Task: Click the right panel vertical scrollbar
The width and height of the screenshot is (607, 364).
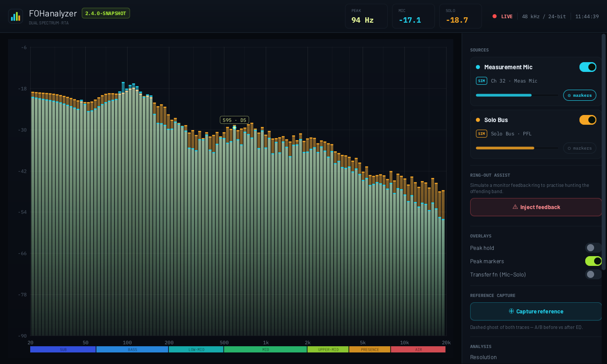Action: point(604,152)
